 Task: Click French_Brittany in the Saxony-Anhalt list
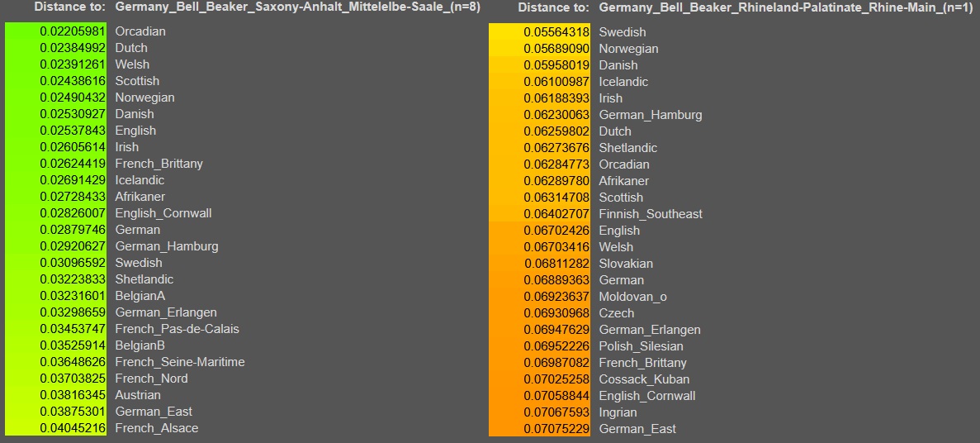coord(159,164)
